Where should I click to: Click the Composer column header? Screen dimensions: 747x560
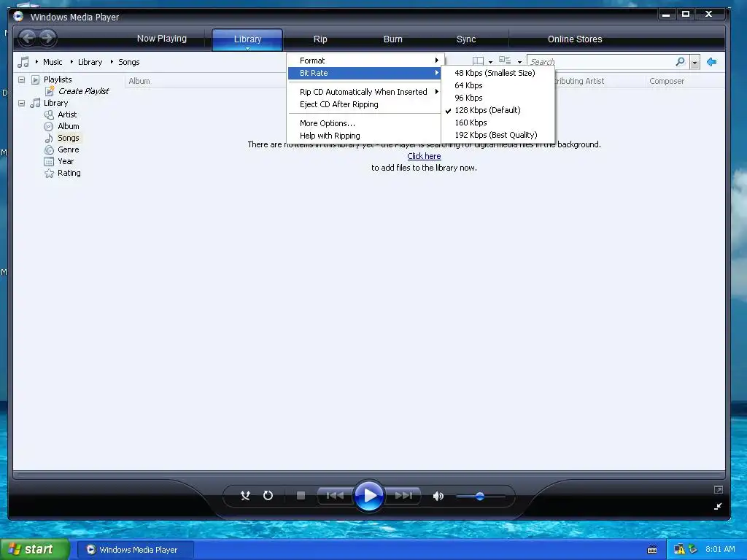coord(667,81)
